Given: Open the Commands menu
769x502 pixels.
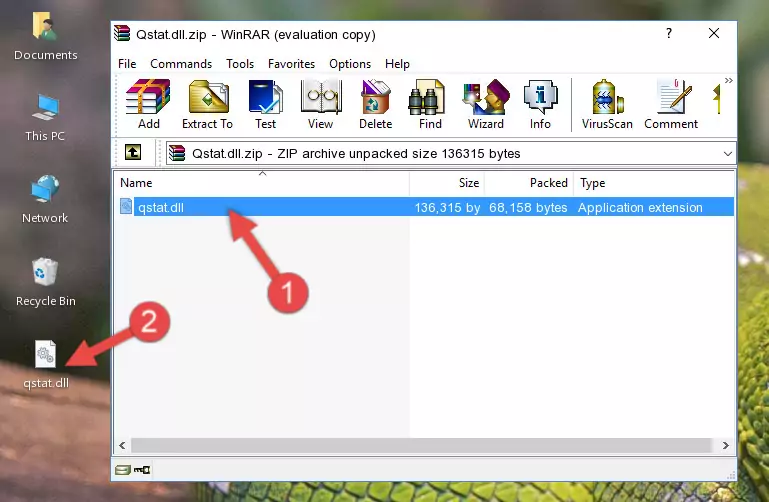Looking at the screenshot, I should 181,64.
